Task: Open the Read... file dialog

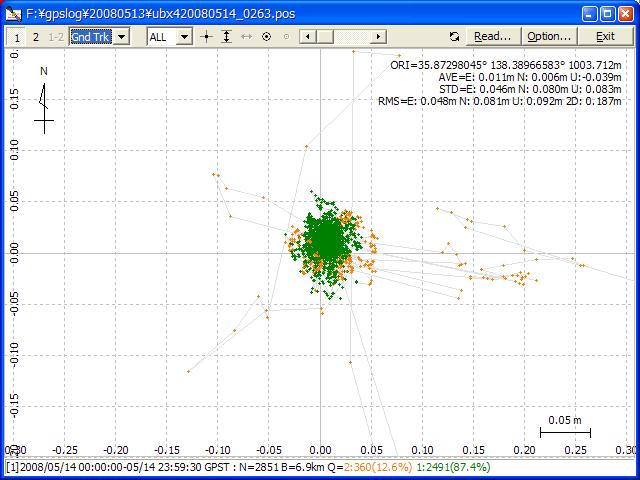Action: coord(492,36)
